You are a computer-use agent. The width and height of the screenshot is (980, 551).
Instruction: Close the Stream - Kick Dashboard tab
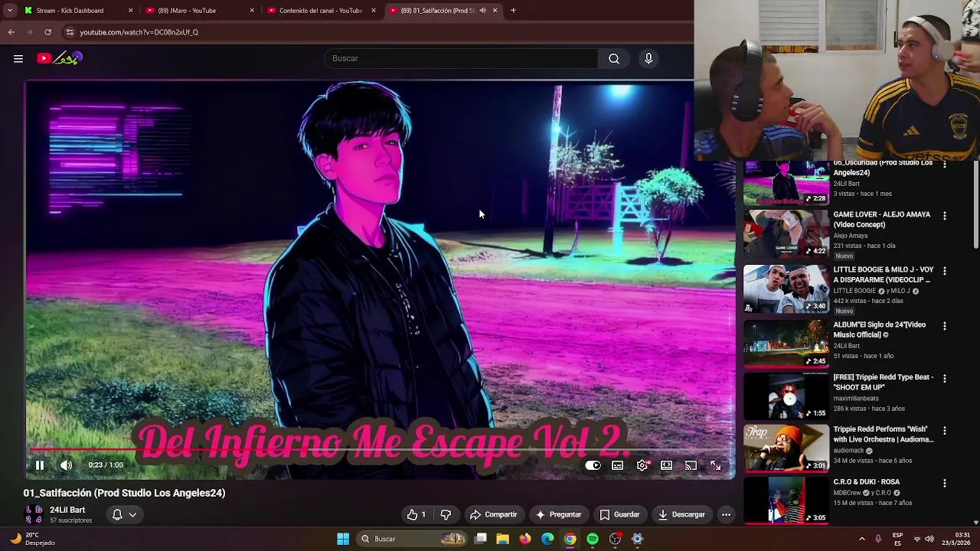click(x=130, y=11)
